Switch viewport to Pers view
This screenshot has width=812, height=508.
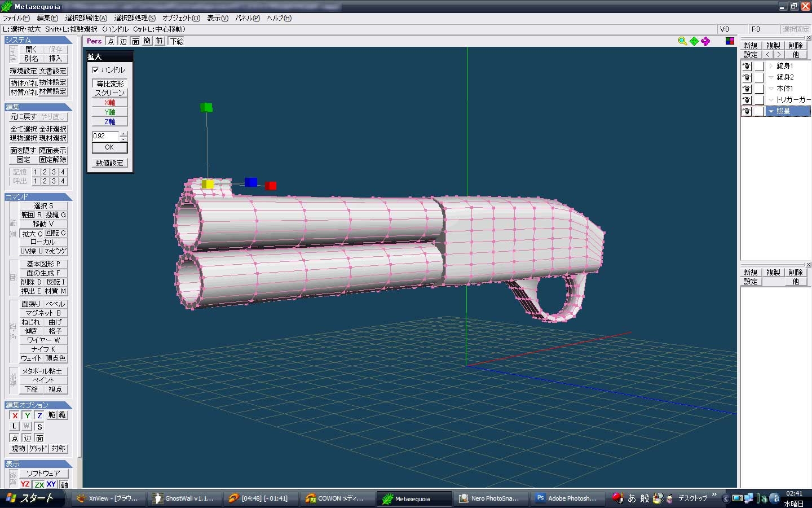(94, 41)
